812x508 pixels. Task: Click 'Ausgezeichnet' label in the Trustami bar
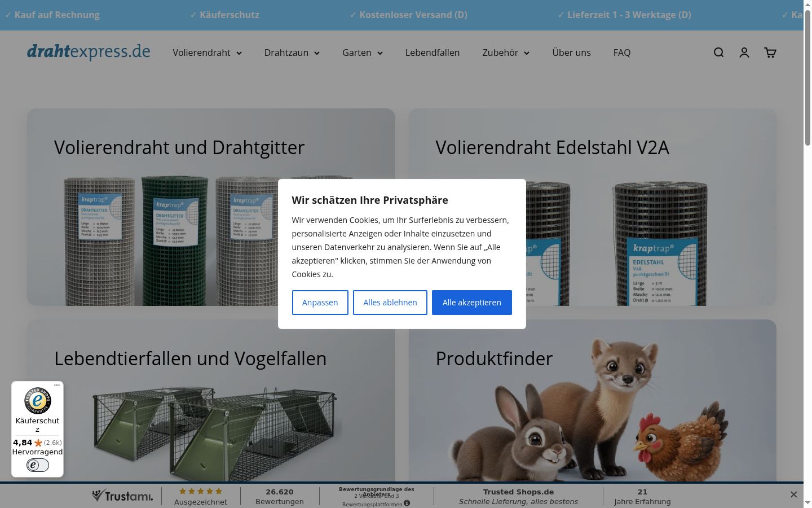[201, 502]
